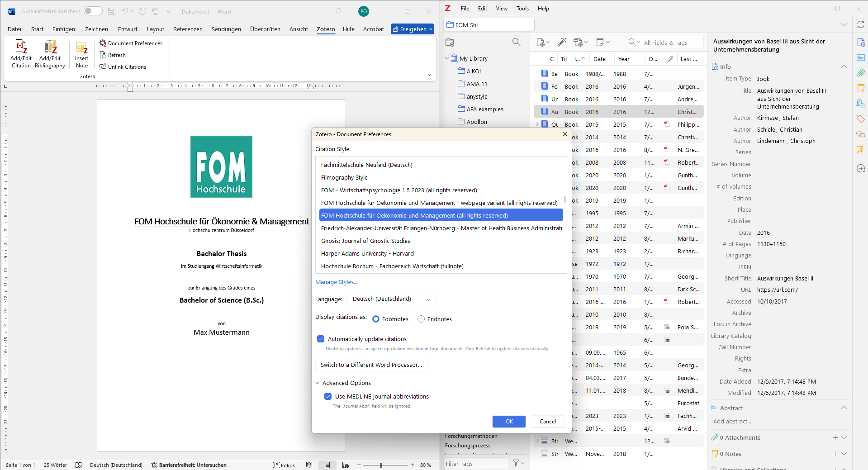Click the Add/Edit Bibliography icon
This screenshot has width=868, height=470.
point(50,47)
